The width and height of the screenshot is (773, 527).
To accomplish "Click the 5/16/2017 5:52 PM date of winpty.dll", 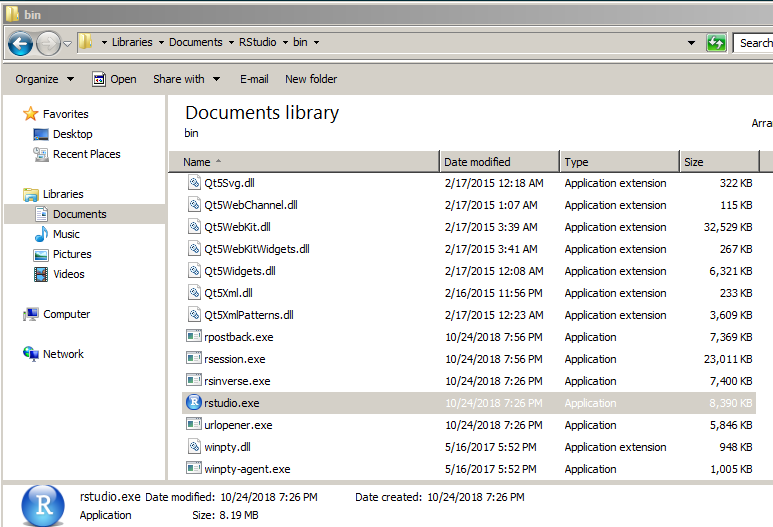I will [x=491, y=447].
